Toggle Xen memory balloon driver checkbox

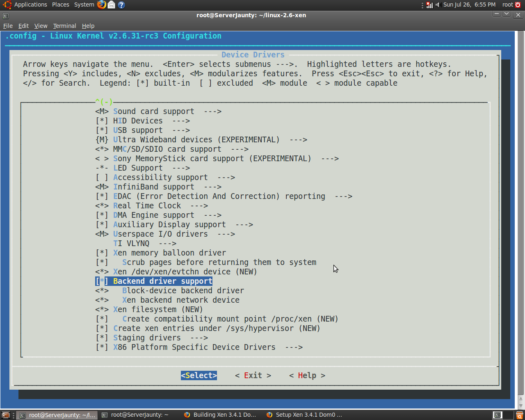tap(102, 253)
